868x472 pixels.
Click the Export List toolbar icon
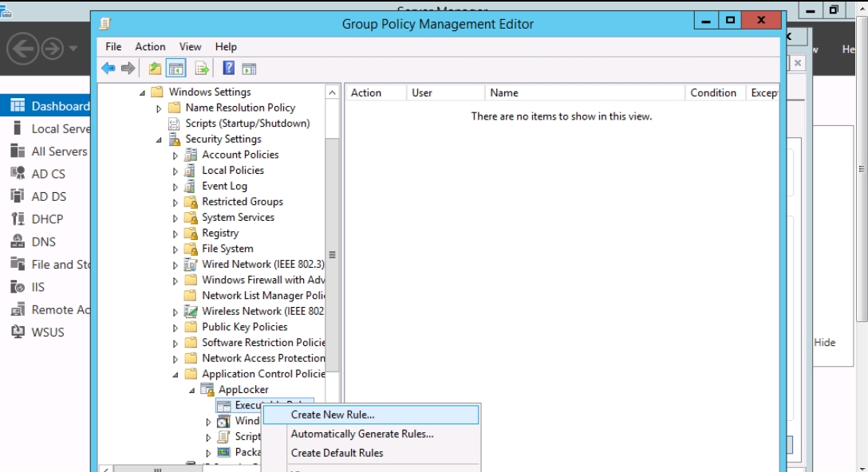click(202, 69)
